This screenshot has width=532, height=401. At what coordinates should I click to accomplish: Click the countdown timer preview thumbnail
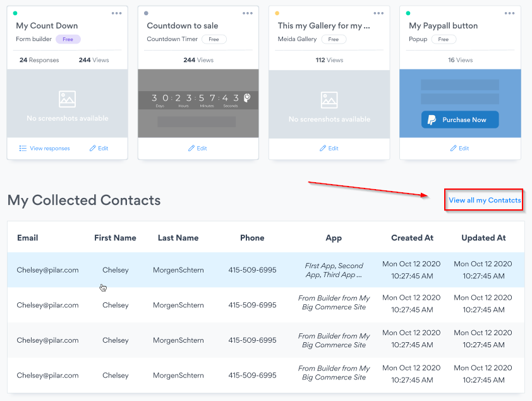198,103
